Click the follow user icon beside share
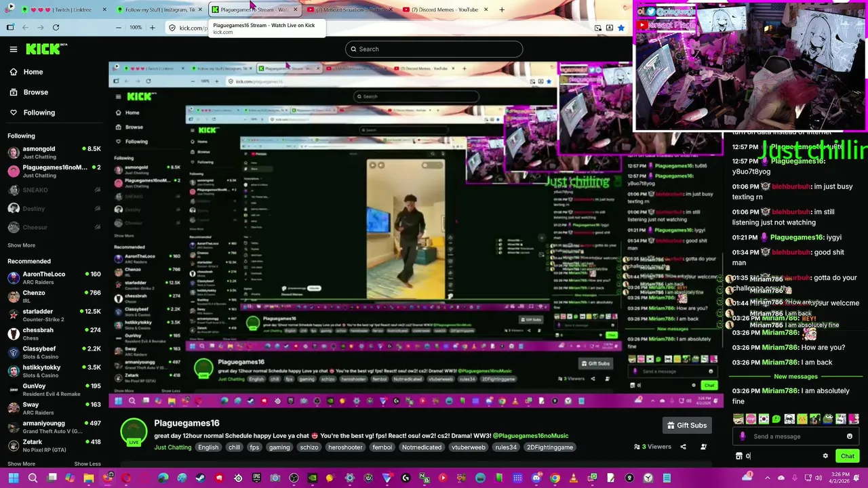This screenshot has width=868, height=488. pos(703,447)
